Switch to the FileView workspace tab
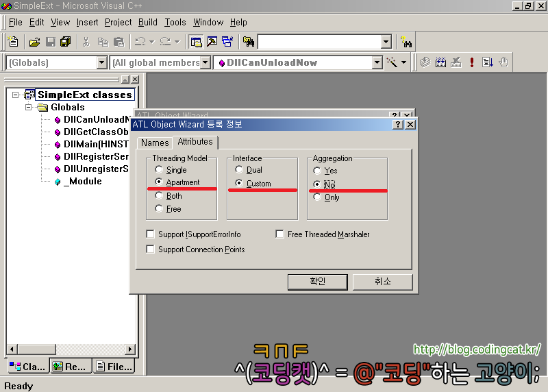The height and width of the screenshot is (392, 548). click(x=114, y=367)
